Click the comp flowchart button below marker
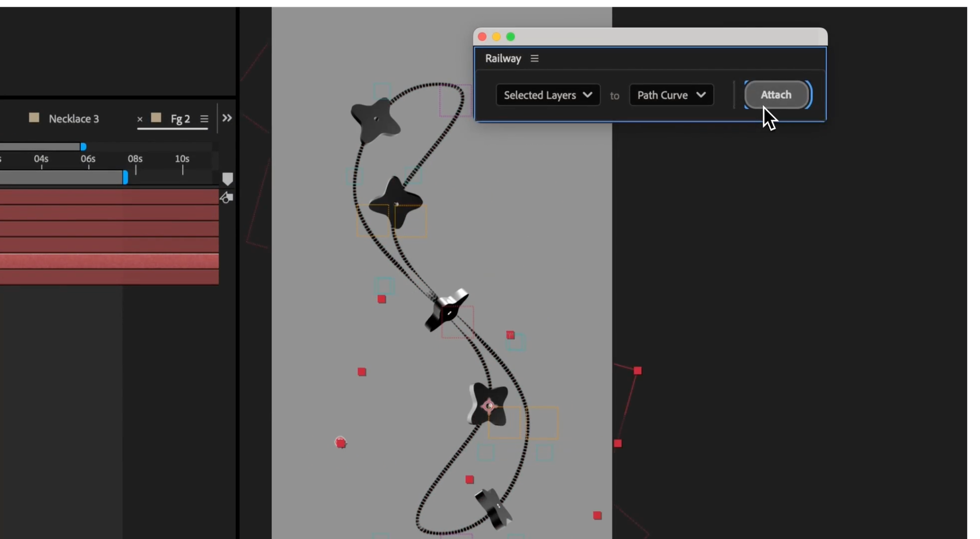 click(226, 198)
